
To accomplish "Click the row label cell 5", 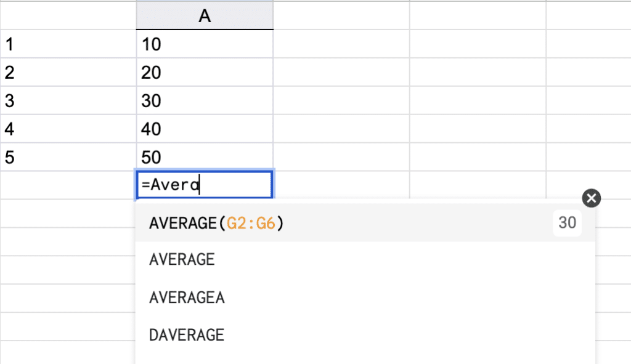I will 68,158.
